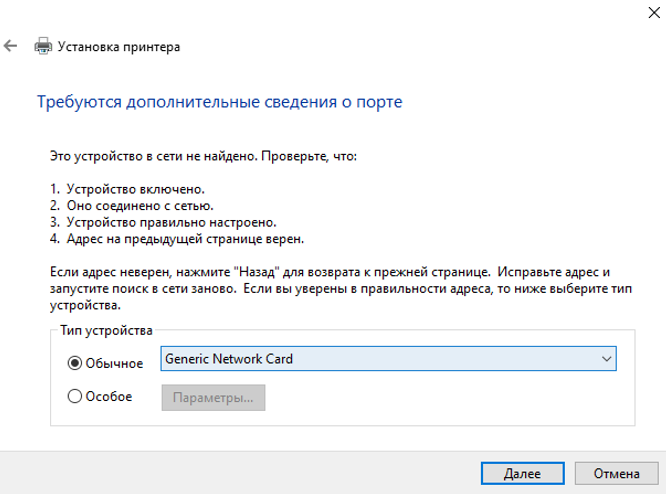The image size is (666, 494).
Task: Click the Особое option label text
Action: pos(109,397)
